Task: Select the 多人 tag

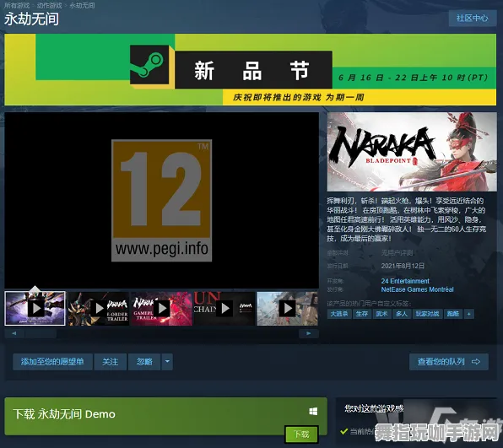Action: click(x=402, y=314)
